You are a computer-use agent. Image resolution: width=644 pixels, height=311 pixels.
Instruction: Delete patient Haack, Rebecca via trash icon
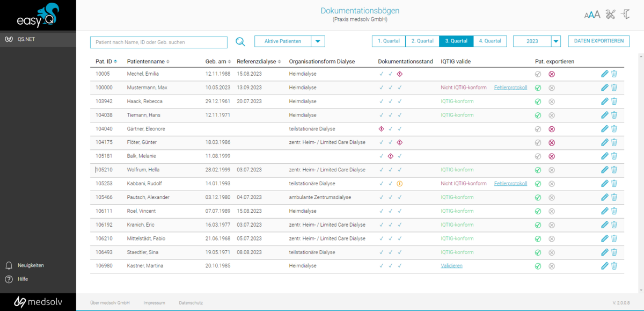(614, 102)
